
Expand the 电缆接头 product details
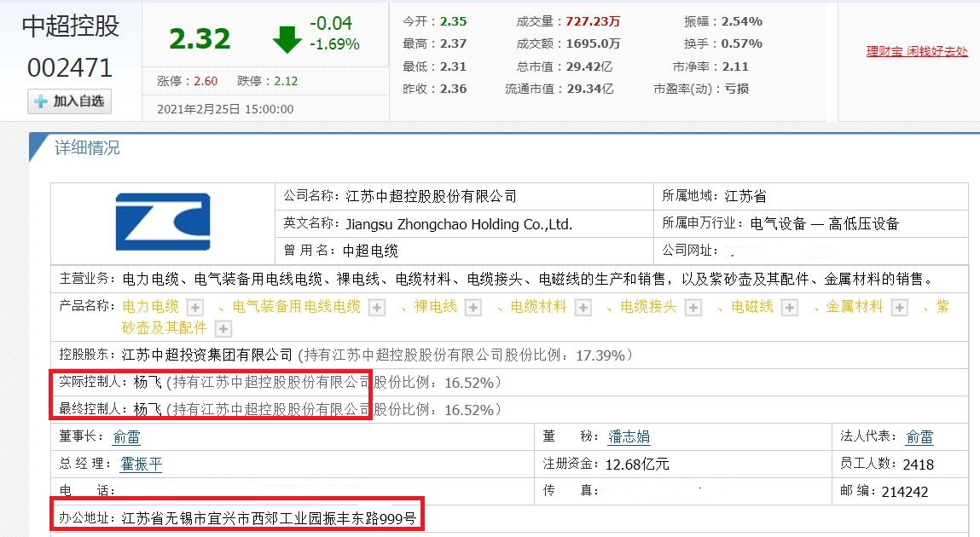tap(693, 308)
